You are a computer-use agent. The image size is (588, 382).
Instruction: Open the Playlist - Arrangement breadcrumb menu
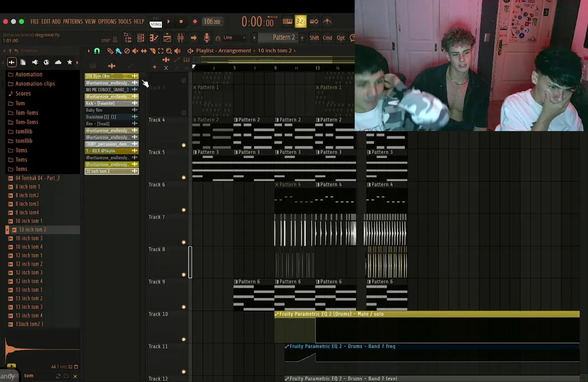(x=223, y=50)
